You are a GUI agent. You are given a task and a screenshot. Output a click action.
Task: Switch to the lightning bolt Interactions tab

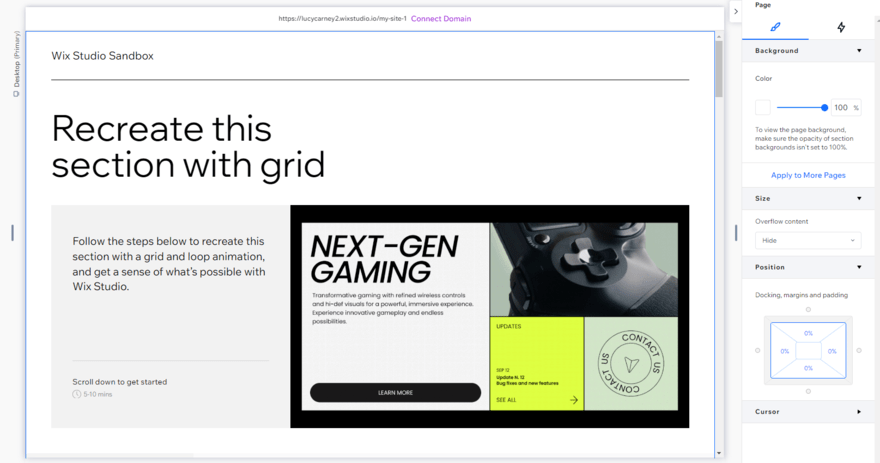[x=841, y=27]
